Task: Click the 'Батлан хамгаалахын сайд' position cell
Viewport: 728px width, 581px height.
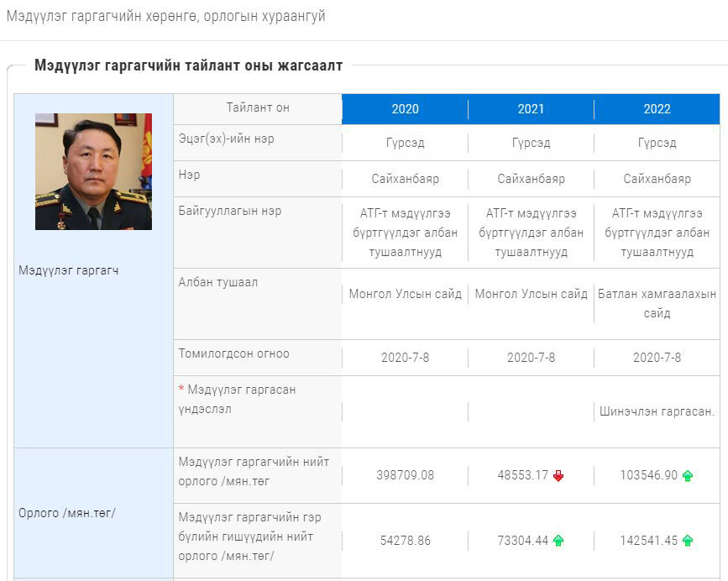Action: [657, 304]
